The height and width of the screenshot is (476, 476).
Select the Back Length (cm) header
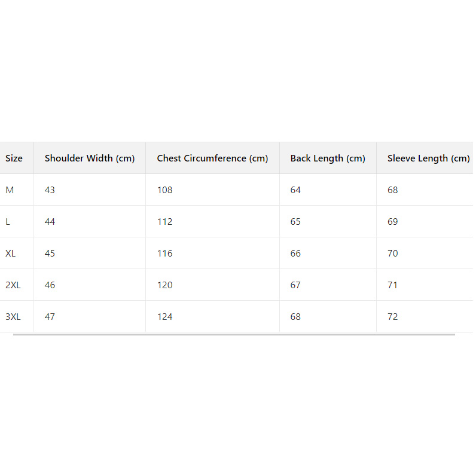tap(328, 158)
